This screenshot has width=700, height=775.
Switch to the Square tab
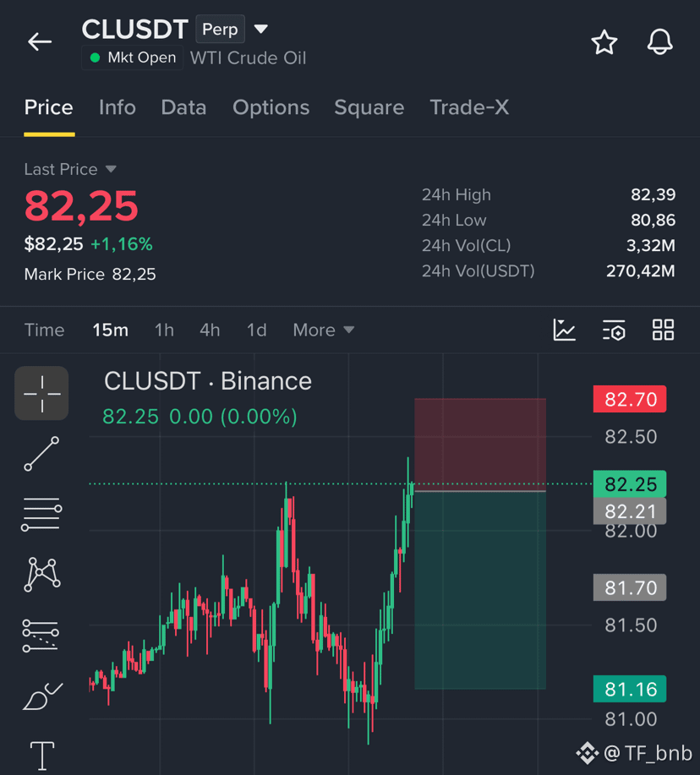369,107
